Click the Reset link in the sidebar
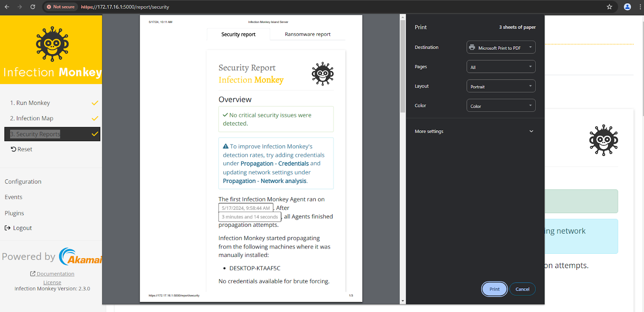This screenshot has width=644, height=312. pyautogui.click(x=21, y=149)
